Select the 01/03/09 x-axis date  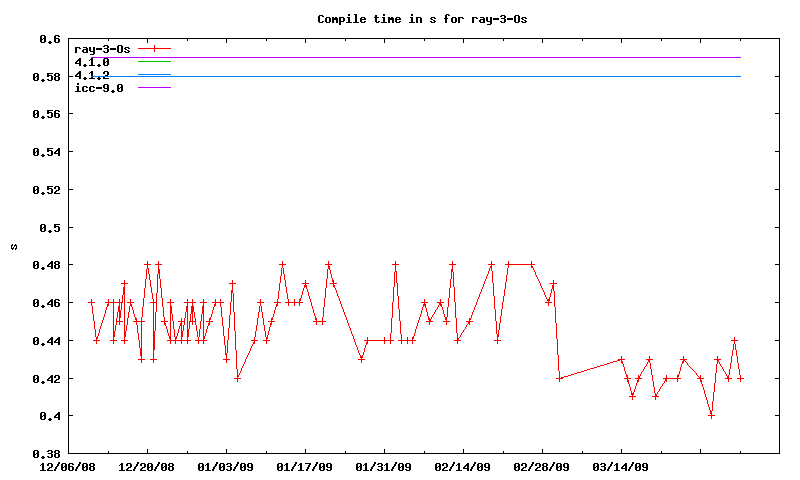pos(226,466)
